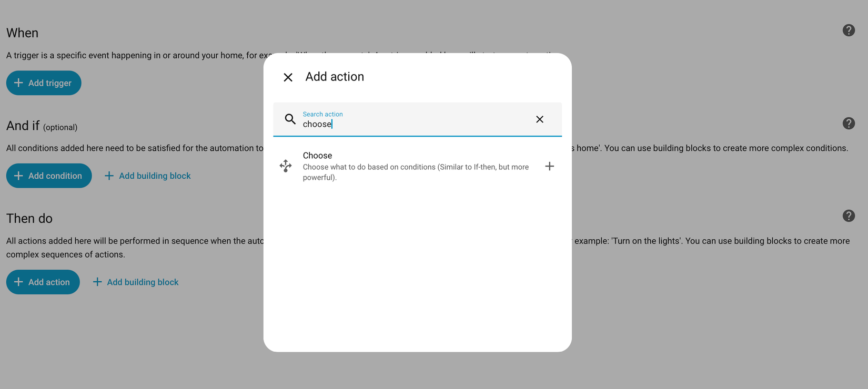This screenshot has height=389, width=868.
Task: Open help for the And if section
Action: tap(849, 123)
